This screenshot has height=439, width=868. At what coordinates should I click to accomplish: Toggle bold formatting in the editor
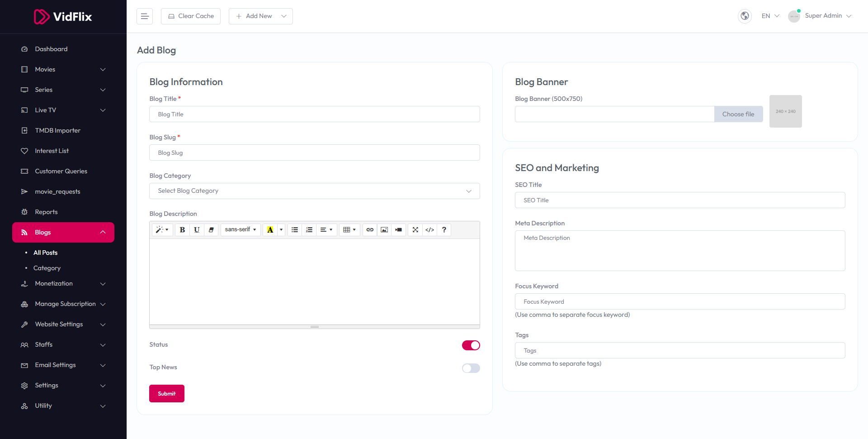coord(182,230)
